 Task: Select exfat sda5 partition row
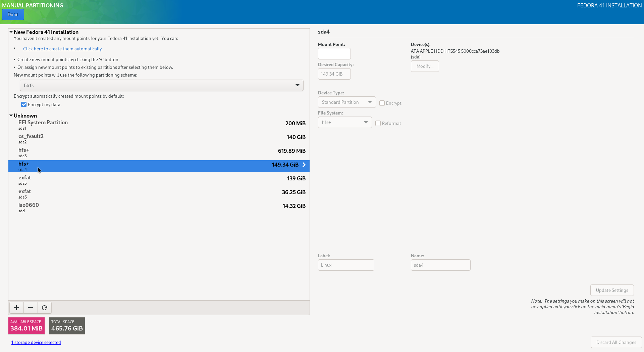coord(159,180)
